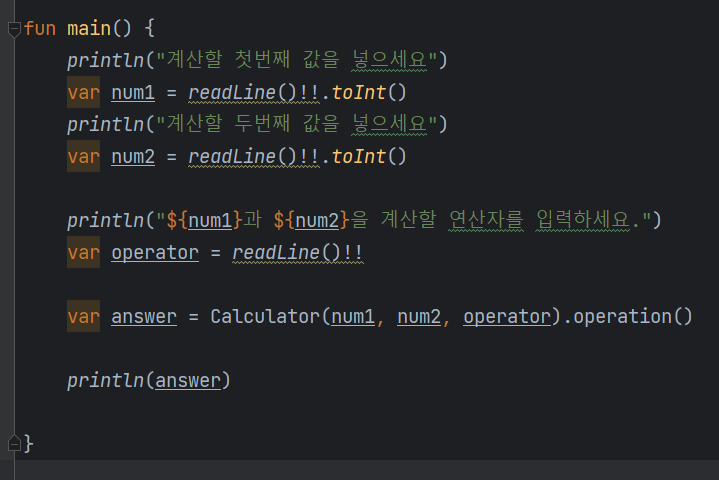719x480 pixels.
Task: Click the answer variable declaration
Action: coord(144,316)
